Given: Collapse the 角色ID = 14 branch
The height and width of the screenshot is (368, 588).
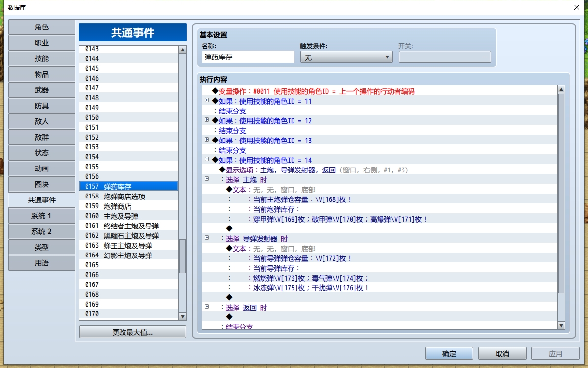Looking at the screenshot, I should pos(206,159).
